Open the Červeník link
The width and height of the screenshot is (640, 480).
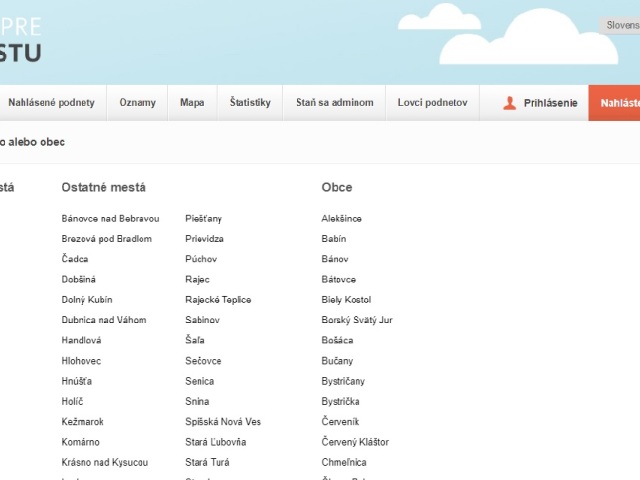pos(340,422)
